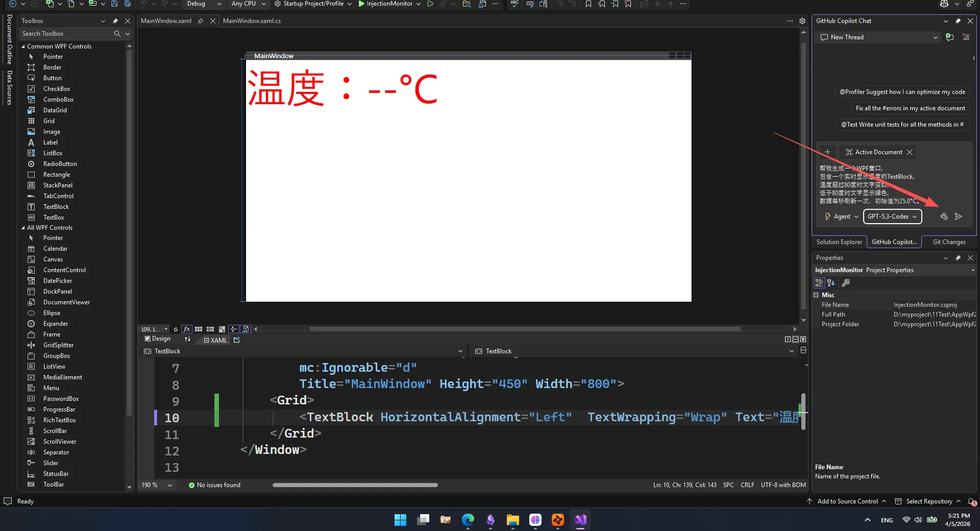Click Add to Source Control
The width and height of the screenshot is (980, 531).
(x=847, y=501)
